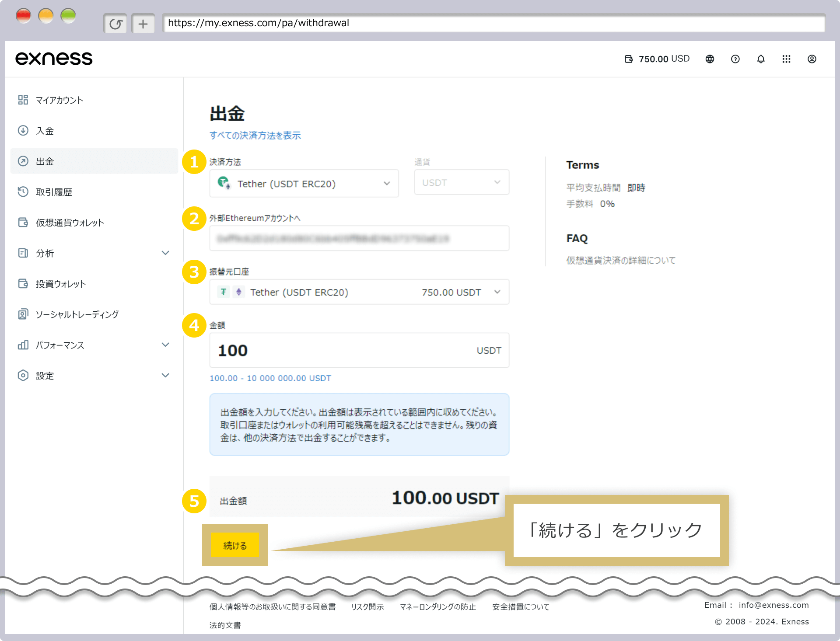Click the 100.00 - 10 000 000.00 USDT range
840x641 pixels.
click(x=270, y=378)
